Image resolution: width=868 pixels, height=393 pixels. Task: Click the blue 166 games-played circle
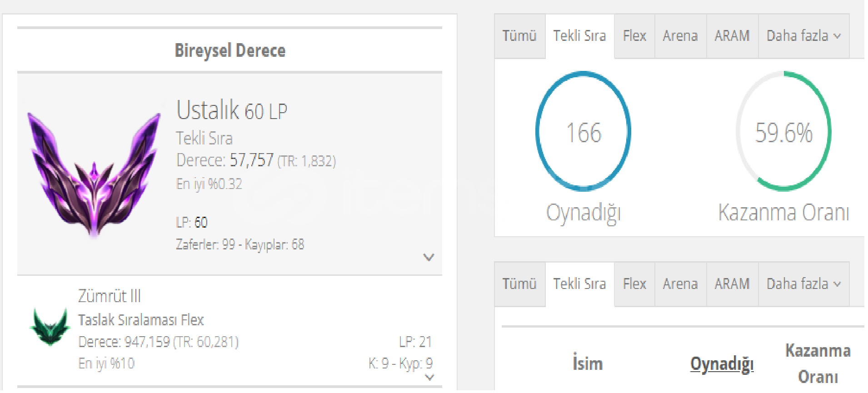584,132
